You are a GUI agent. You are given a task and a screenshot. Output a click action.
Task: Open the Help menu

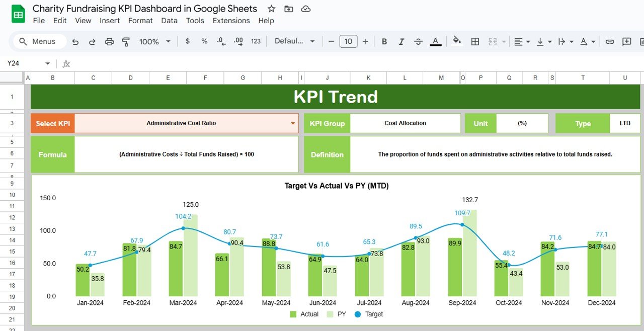[266, 21]
